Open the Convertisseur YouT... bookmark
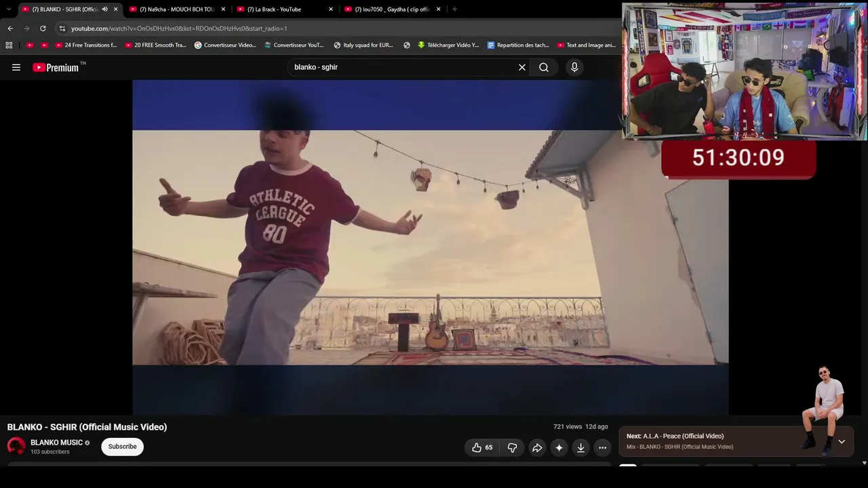Image resolution: width=868 pixels, height=488 pixels. point(294,45)
